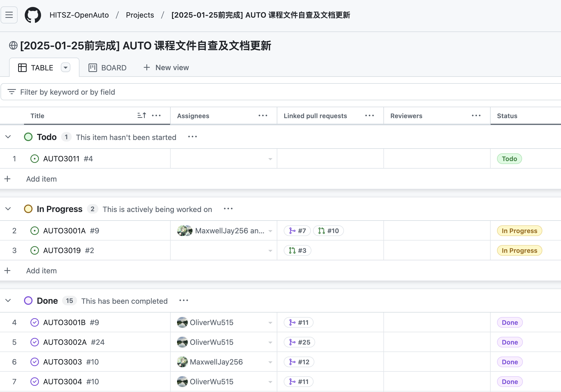Click the Title column sort icon
The height and width of the screenshot is (392, 561).
pos(142,115)
